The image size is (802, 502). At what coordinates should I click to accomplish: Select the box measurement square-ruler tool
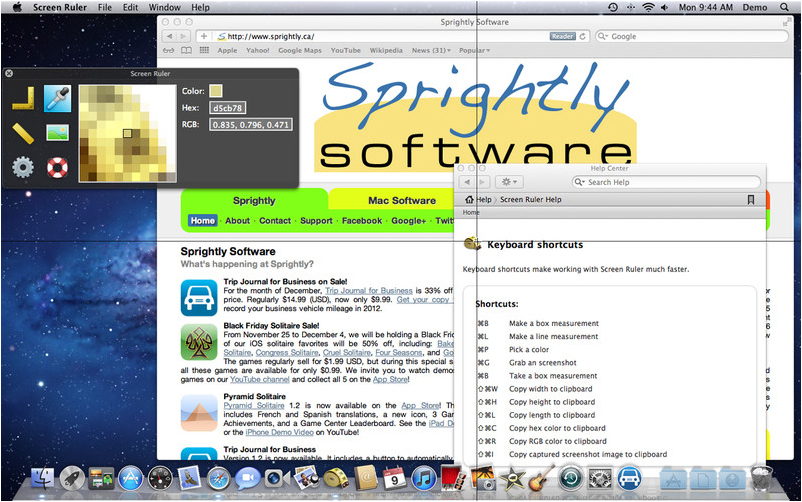(x=23, y=98)
